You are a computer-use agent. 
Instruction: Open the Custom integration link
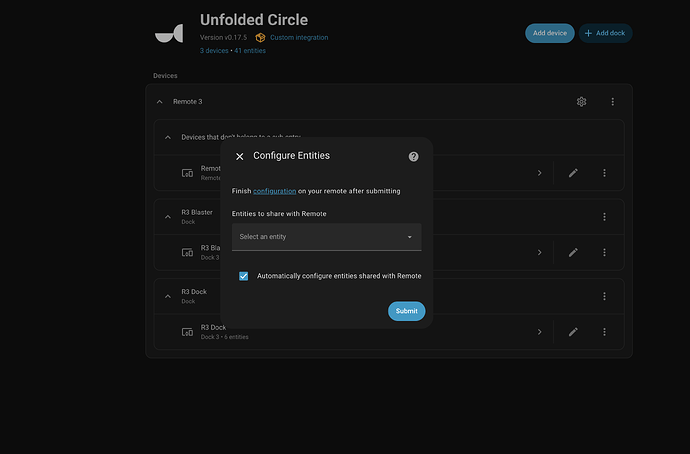point(298,38)
